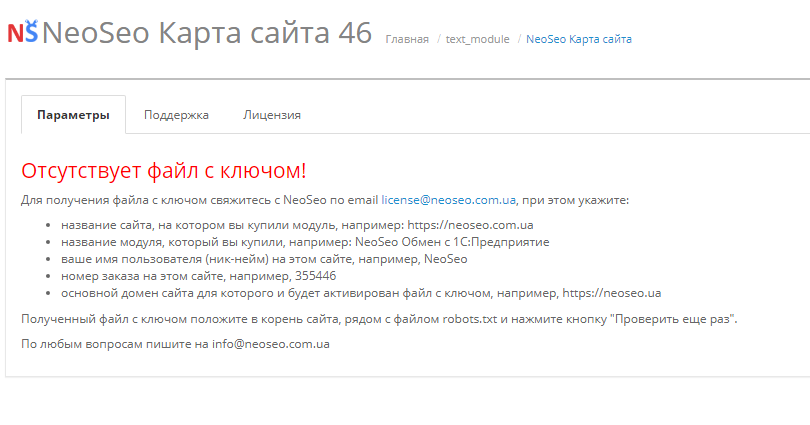The height and width of the screenshot is (425, 810).
Task: Click the line with order number 355446
Action: 198,276
